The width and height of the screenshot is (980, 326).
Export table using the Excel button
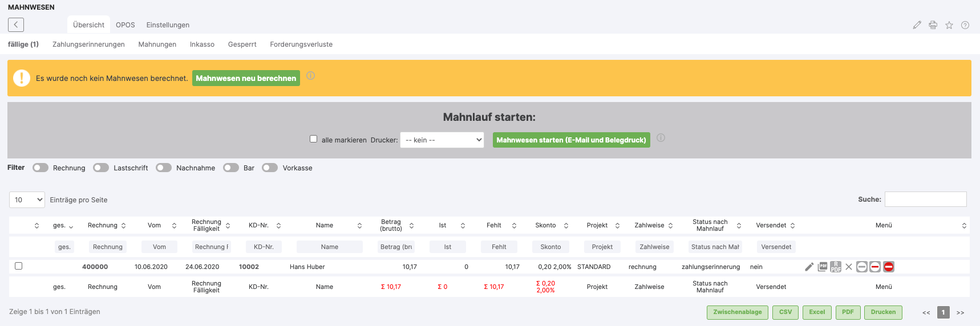(x=817, y=312)
